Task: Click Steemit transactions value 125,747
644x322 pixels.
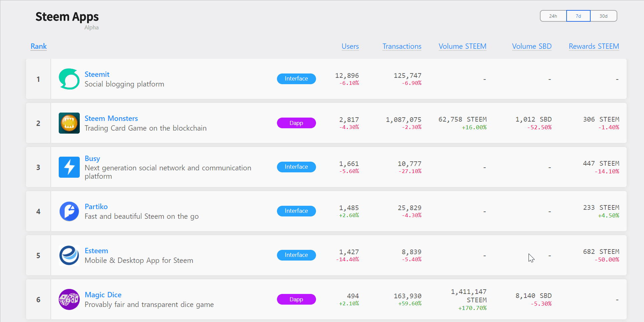Action: [x=407, y=76]
